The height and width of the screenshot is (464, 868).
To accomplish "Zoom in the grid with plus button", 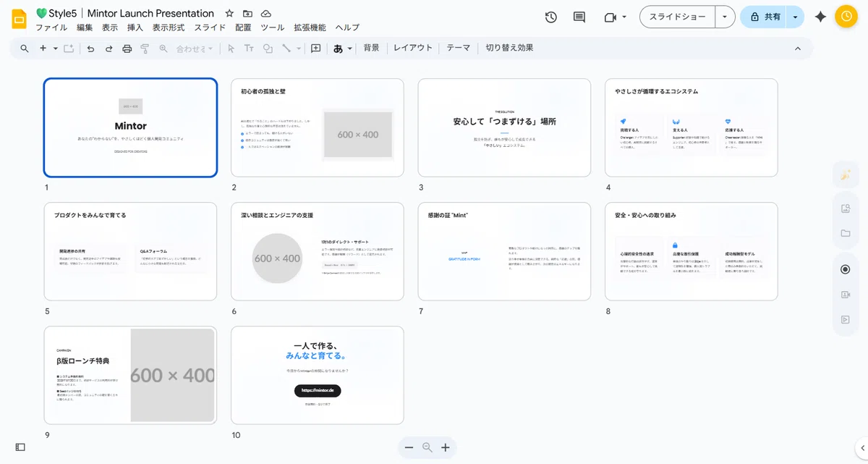I will click(446, 447).
